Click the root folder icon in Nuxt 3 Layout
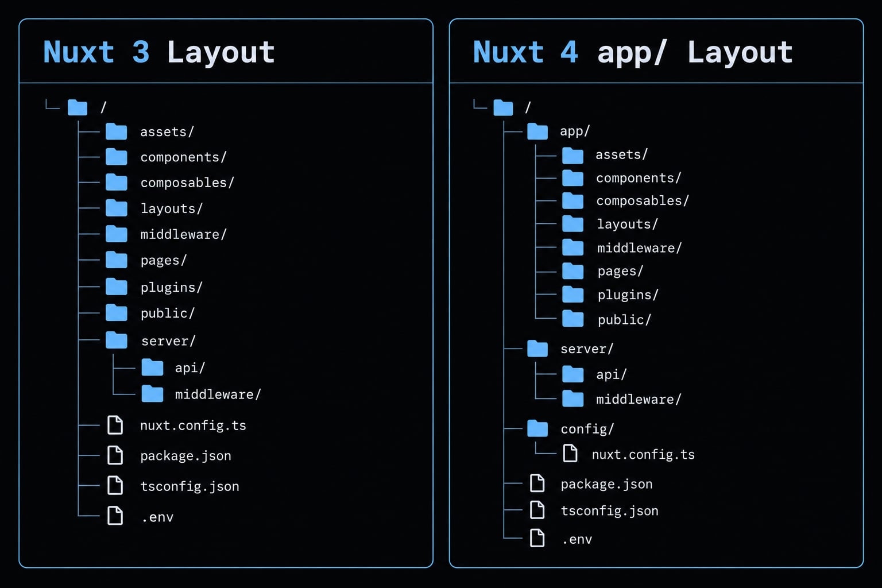The height and width of the screenshot is (588, 882). pos(78,107)
